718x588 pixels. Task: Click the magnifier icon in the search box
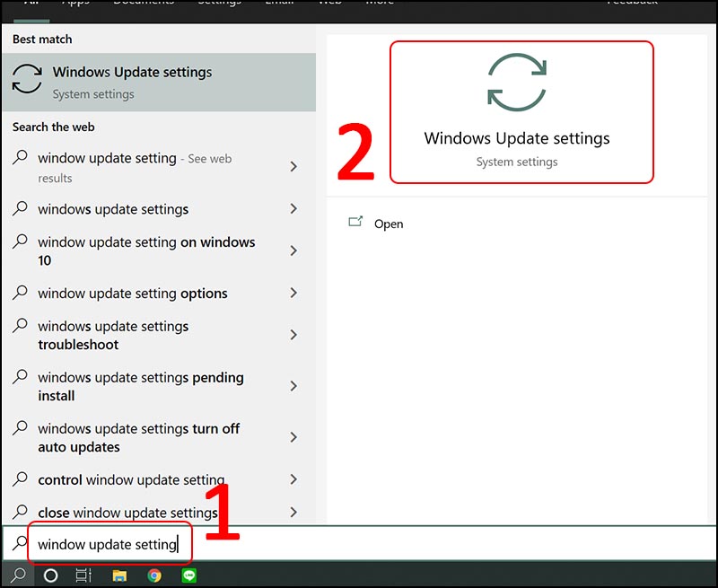tap(19, 544)
